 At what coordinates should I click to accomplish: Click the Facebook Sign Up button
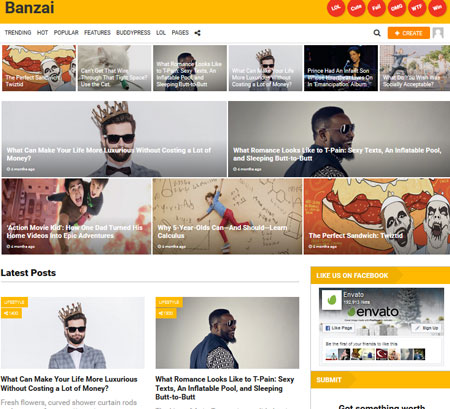[427, 328]
